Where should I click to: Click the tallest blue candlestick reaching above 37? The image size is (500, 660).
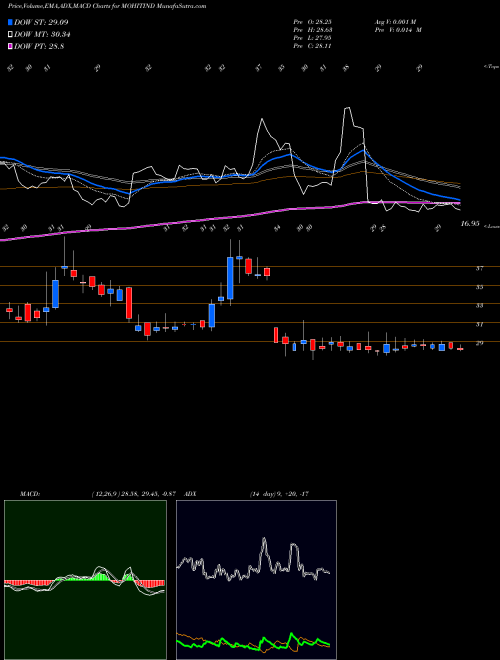pos(230,278)
